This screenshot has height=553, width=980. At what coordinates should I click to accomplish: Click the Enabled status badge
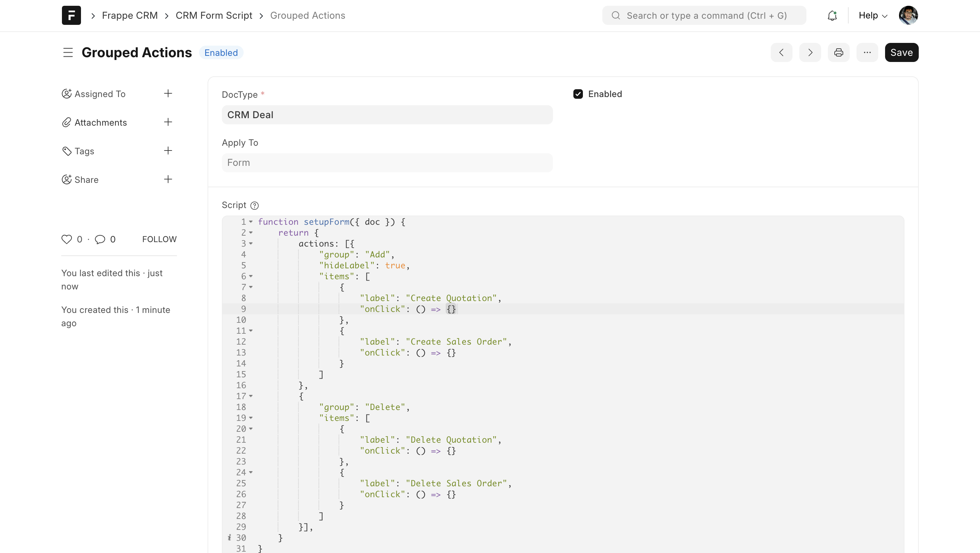click(221, 53)
